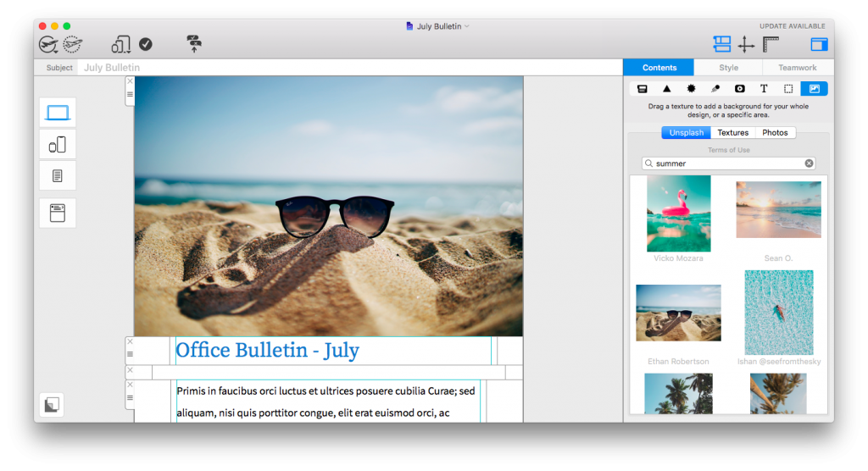Screen dimensions: 868x471
Task: Select Shapes triangle icon in Contents panel
Action: [666, 89]
